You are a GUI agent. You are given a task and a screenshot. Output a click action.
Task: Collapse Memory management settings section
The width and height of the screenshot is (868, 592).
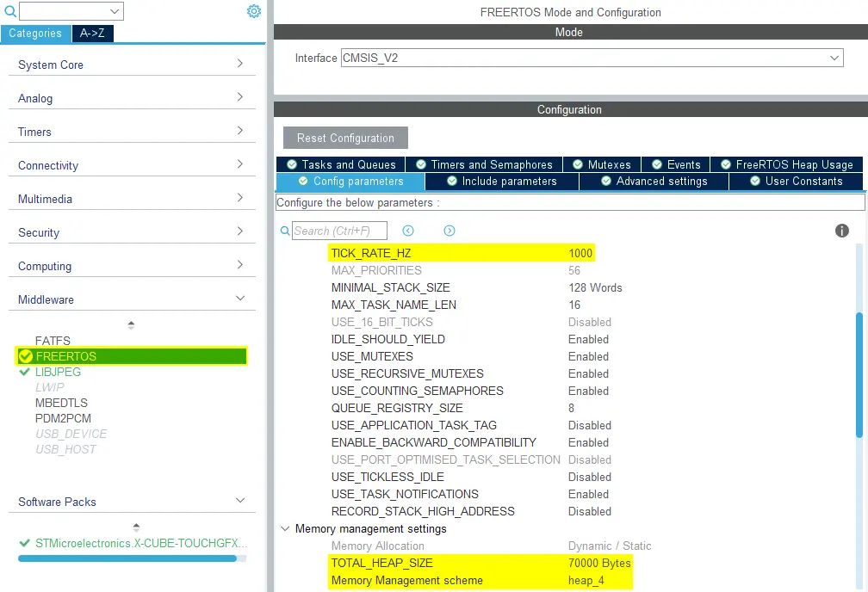click(x=286, y=528)
